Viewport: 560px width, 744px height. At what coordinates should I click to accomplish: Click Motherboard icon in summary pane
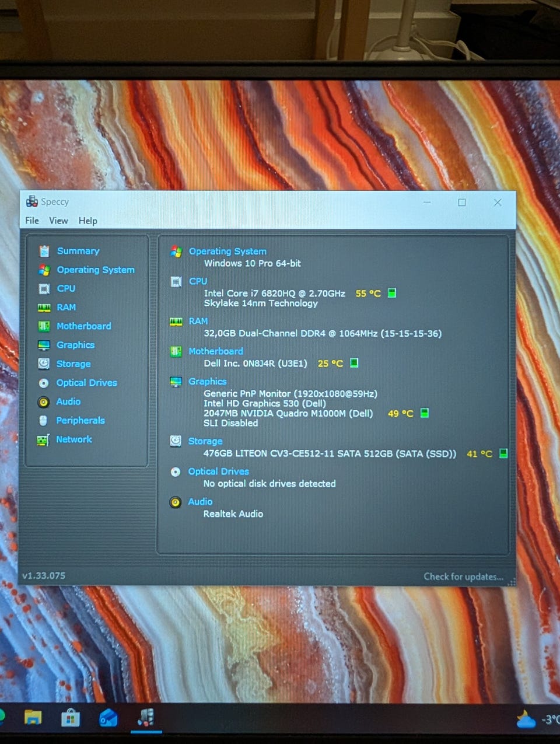176,351
